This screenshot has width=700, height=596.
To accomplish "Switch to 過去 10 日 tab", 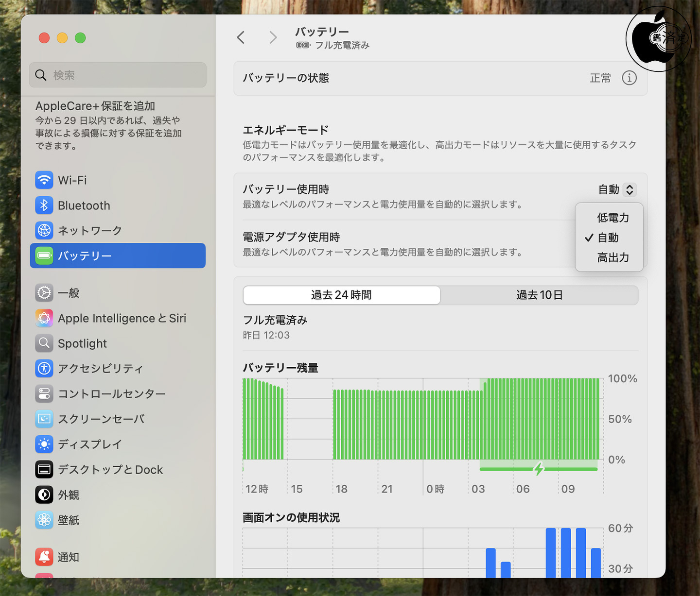I will [x=539, y=295].
